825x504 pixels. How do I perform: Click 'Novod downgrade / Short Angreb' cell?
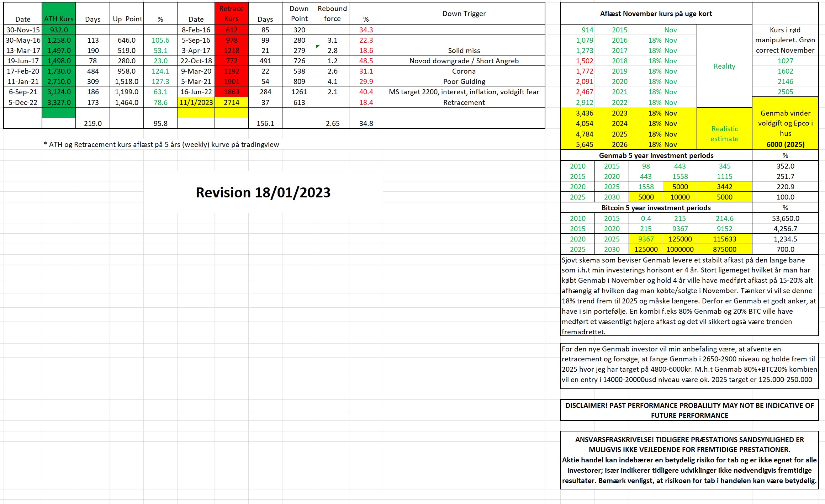coord(464,61)
